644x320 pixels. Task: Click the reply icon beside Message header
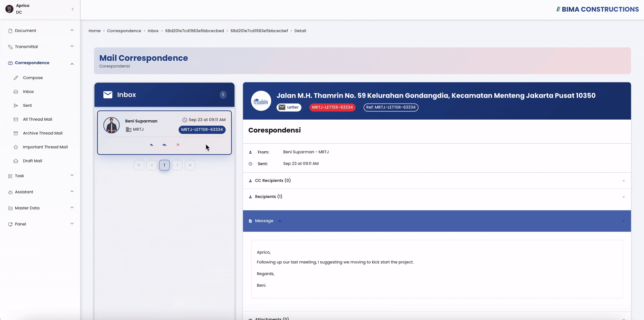coord(280,221)
